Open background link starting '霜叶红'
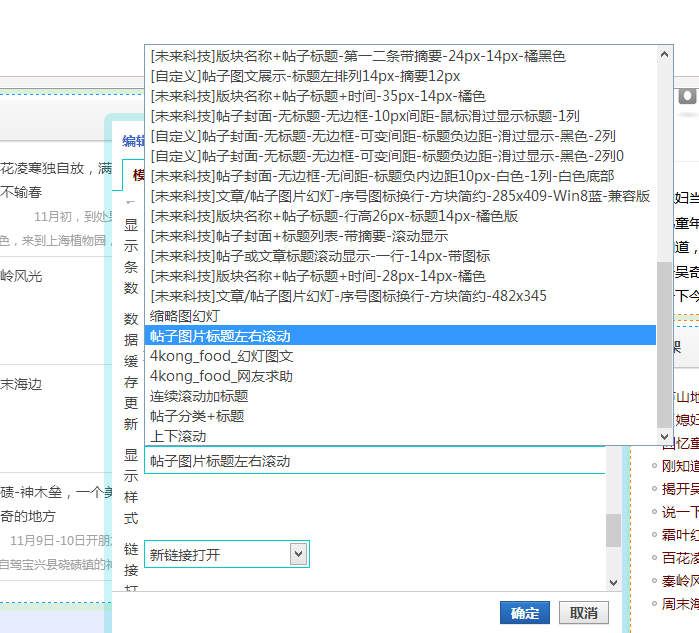699x633 pixels. (680, 534)
